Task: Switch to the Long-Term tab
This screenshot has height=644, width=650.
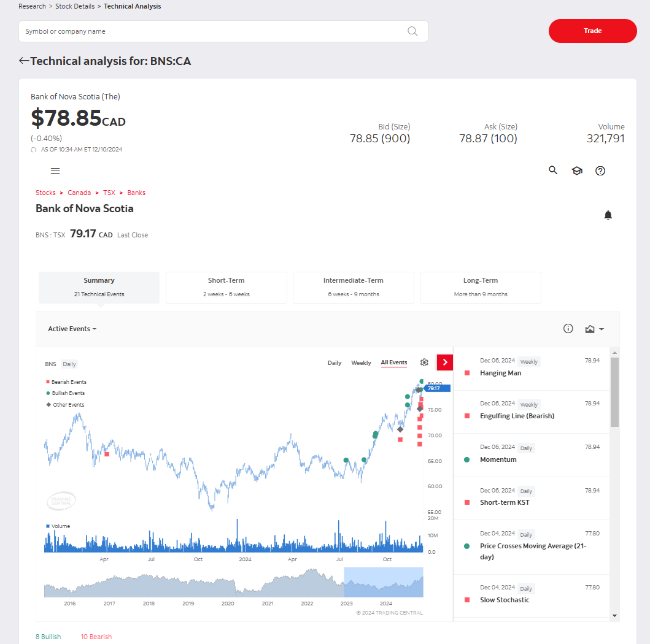Action: pyautogui.click(x=480, y=287)
